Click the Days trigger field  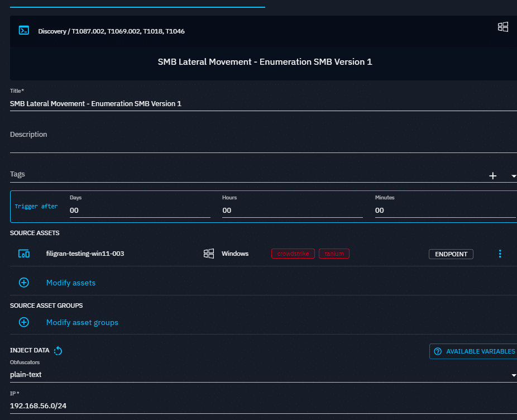[x=140, y=211]
